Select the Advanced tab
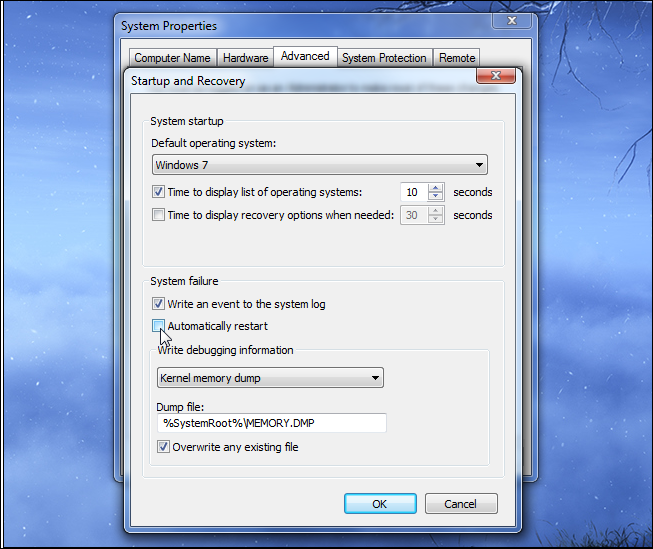The width and height of the screenshot is (653, 549). [305, 56]
